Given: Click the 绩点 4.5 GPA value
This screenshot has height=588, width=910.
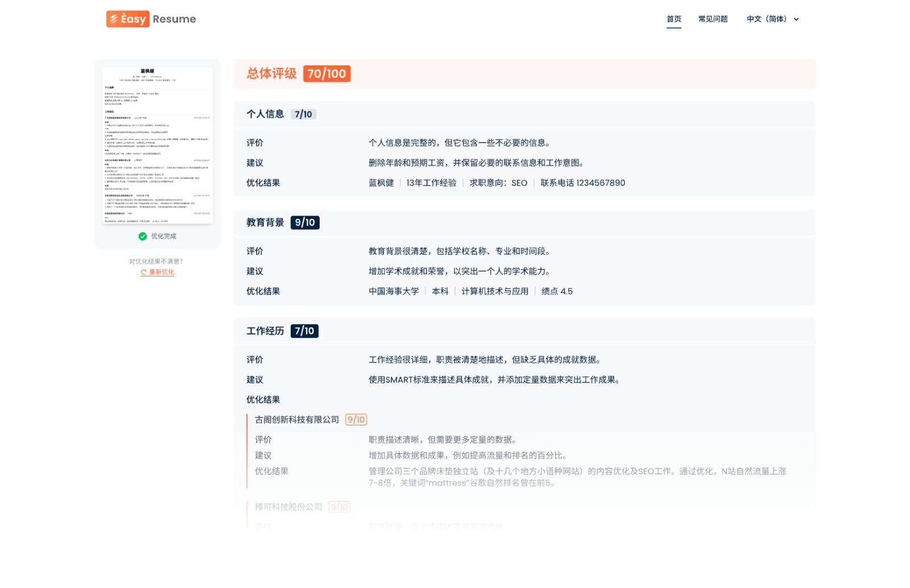Looking at the screenshot, I should tap(556, 291).
